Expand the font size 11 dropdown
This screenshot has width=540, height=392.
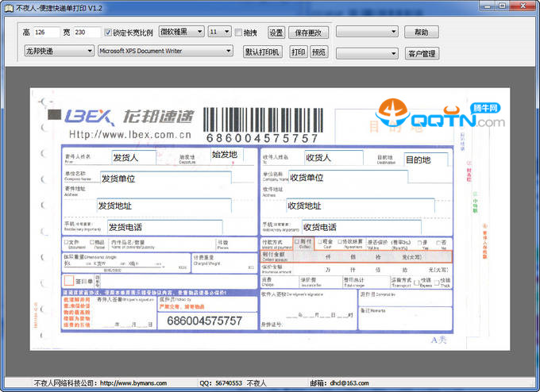218,33
